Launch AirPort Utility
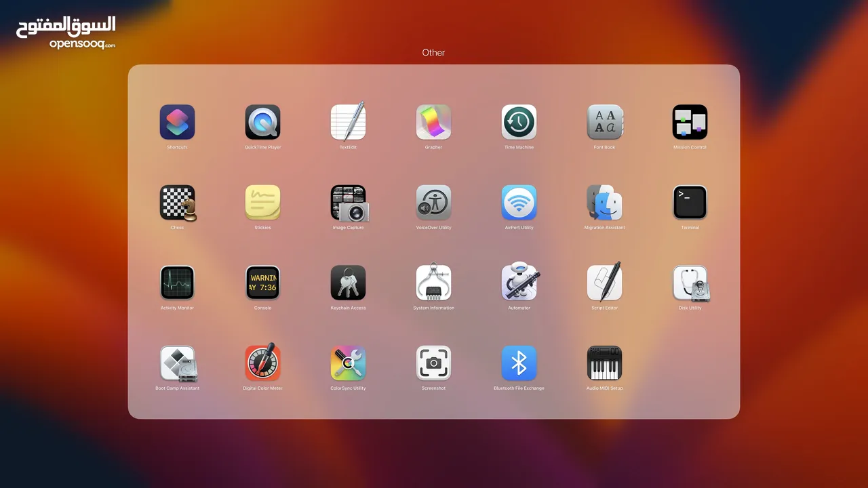 pos(519,203)
